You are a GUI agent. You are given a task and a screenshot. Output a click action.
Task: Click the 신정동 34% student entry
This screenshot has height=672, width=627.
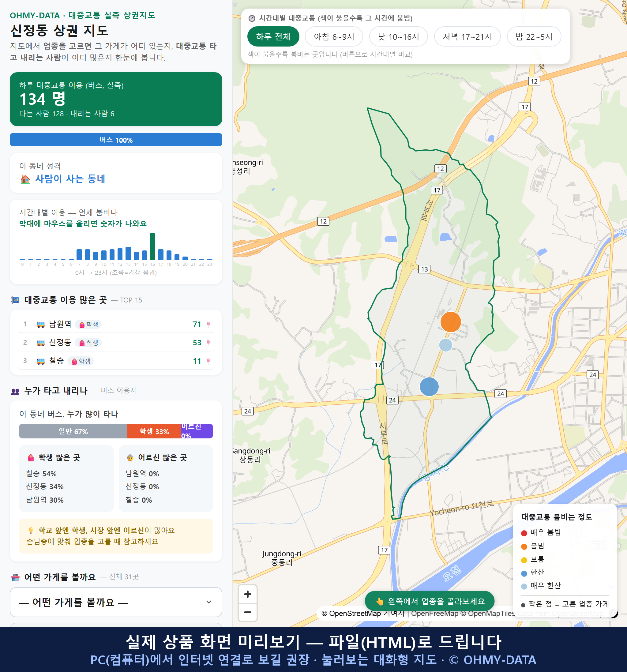45,486
